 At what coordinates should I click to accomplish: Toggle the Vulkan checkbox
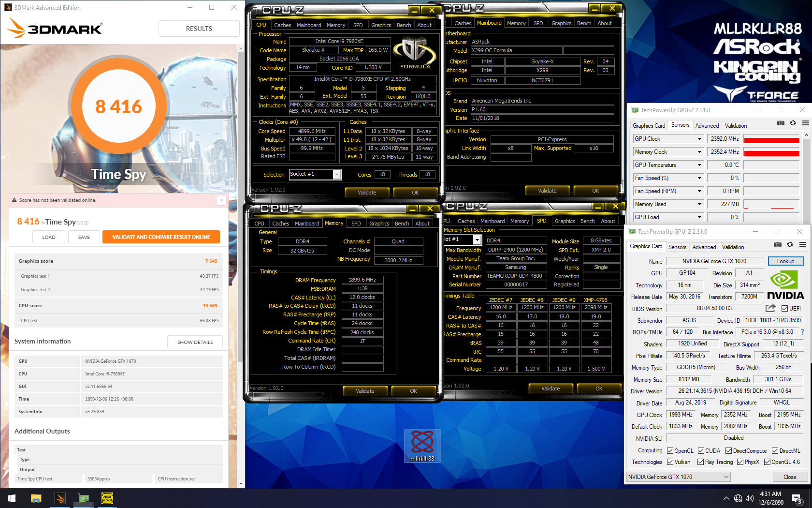click(670, 462)
